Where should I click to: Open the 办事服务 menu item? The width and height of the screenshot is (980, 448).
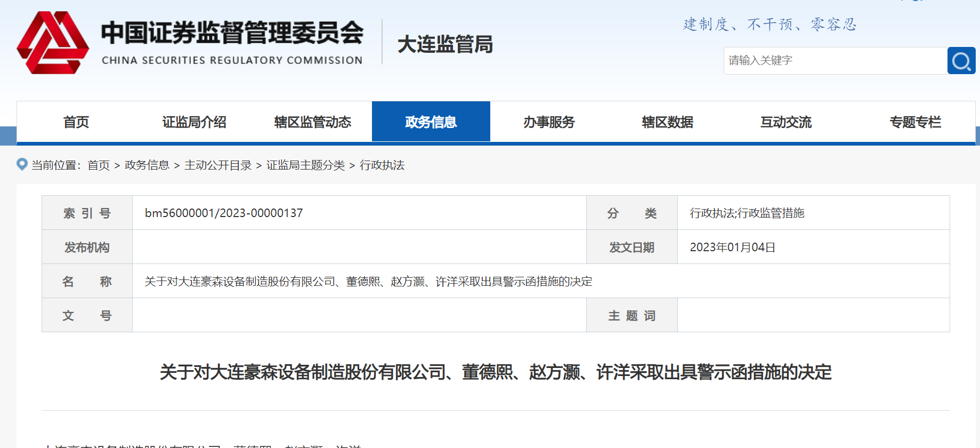[x=549, y=122]
